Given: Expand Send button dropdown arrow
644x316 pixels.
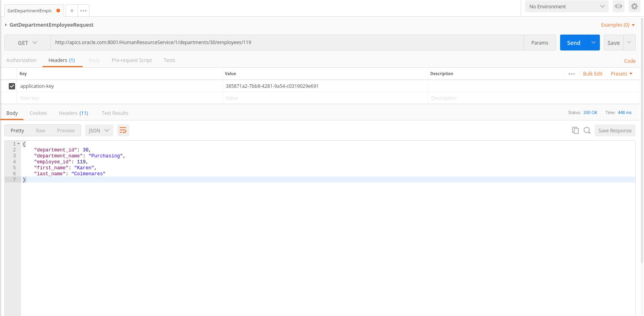Looking at the screenshot, I should pyautogui.click(x=594, y=43).
